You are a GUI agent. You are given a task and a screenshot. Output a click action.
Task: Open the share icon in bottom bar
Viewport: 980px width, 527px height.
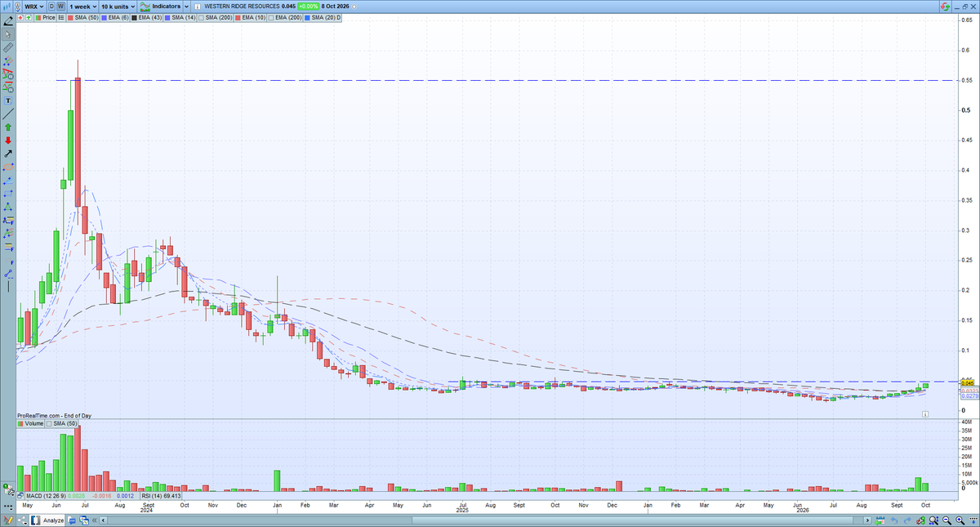(x=22, y=520)
